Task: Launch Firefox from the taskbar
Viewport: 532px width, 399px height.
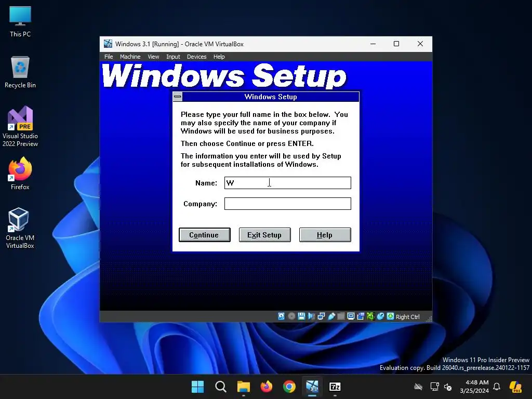Action: (267, 387)
